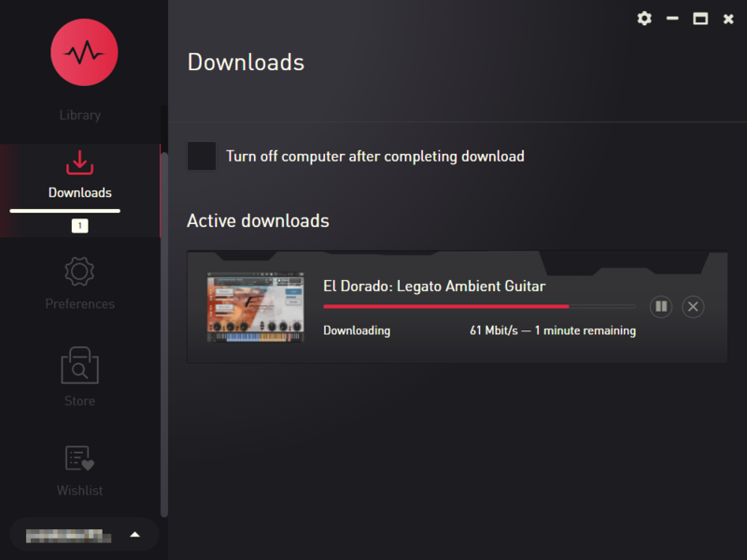747x560 pixels.
Task: Open the Library section
Action: coord(80,115)
